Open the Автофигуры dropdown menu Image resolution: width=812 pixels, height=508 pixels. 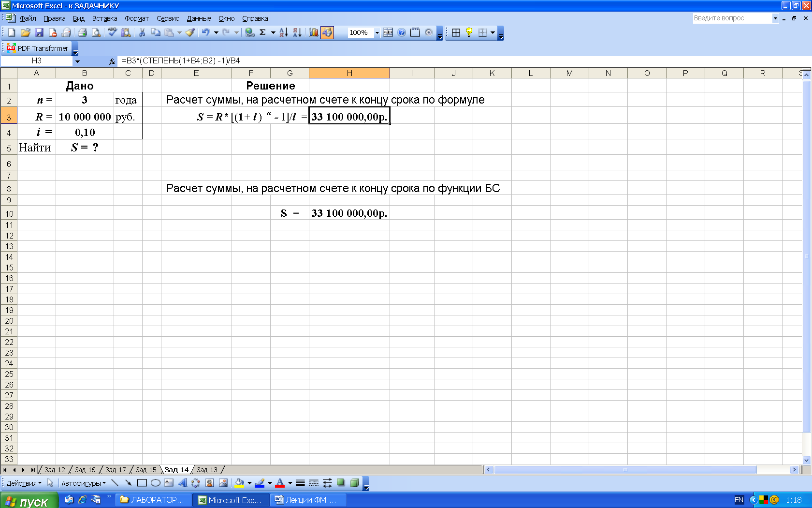[83, 483]
